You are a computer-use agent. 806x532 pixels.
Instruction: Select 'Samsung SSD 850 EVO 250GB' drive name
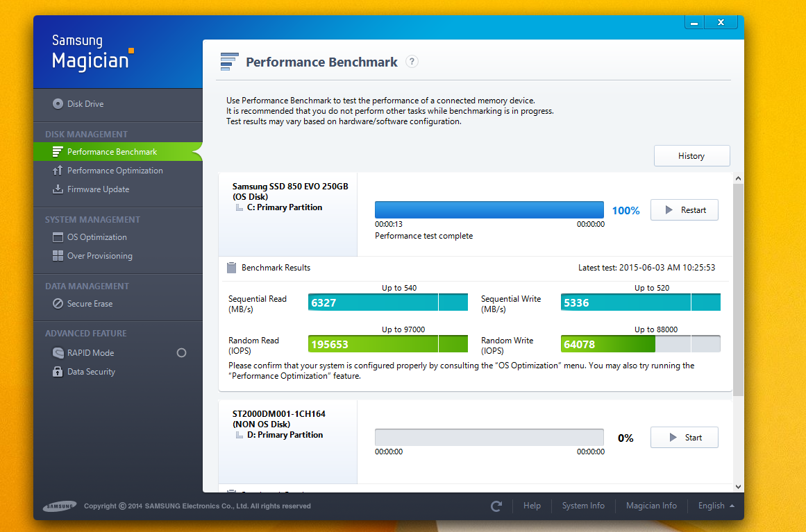[290, 187]
